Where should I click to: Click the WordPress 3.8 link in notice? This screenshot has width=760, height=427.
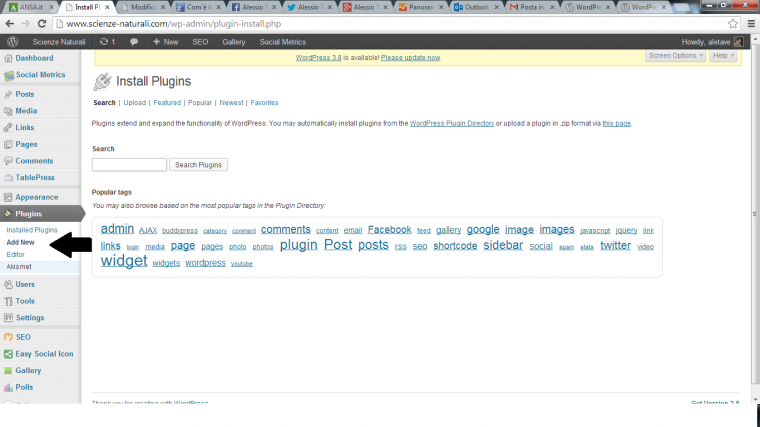318,58
